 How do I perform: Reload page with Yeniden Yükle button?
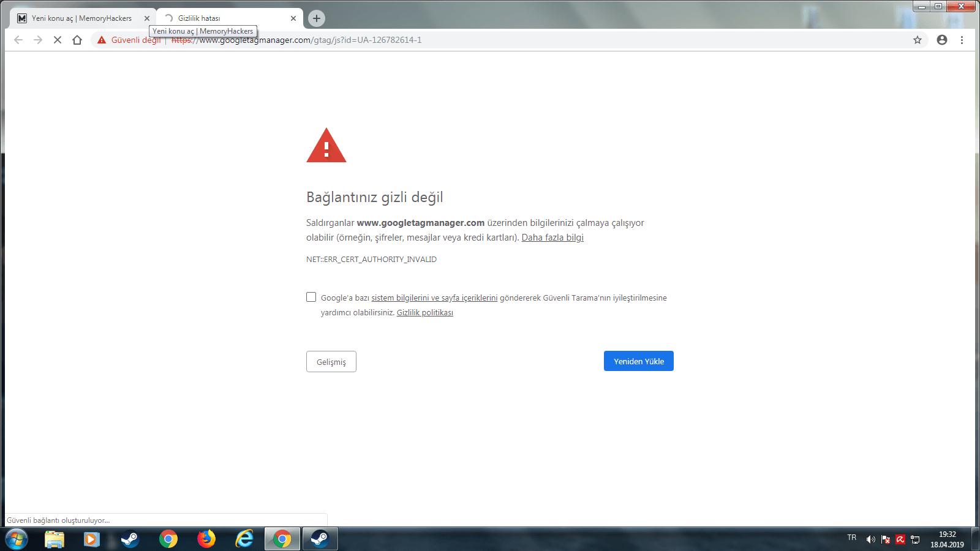pyautogui.click(x=639, y=361)
